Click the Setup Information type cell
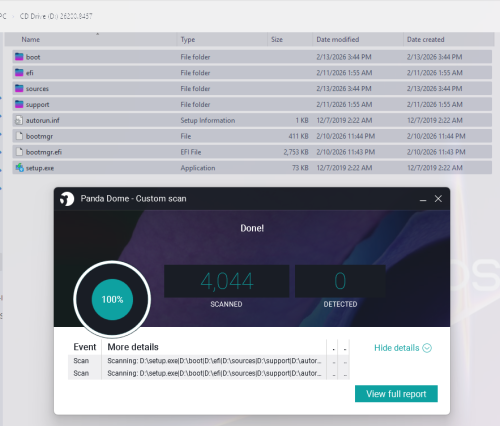The width and height of the screenshot is (500, 426). point(208,120)
